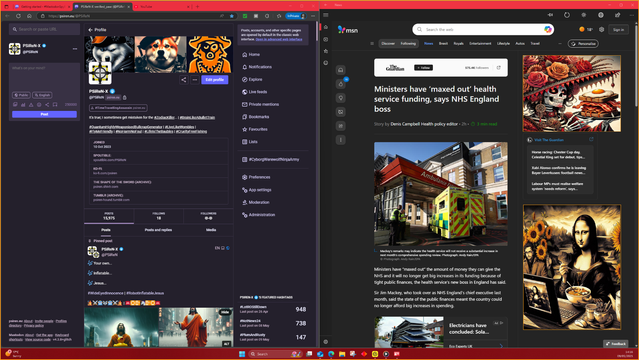639x360 pixels.
Task: Open the profile more-options menu
Action: pyautogui.click(x=194, y=80)
